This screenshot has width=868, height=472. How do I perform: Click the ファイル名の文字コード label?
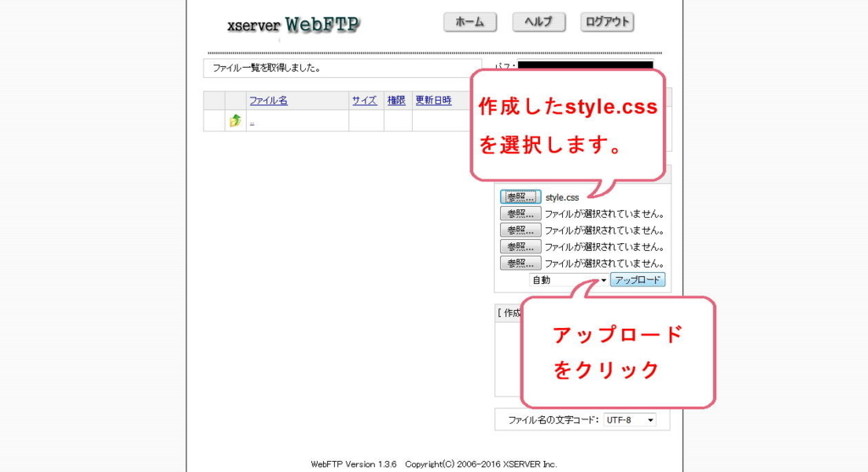[x=554, y=420]
